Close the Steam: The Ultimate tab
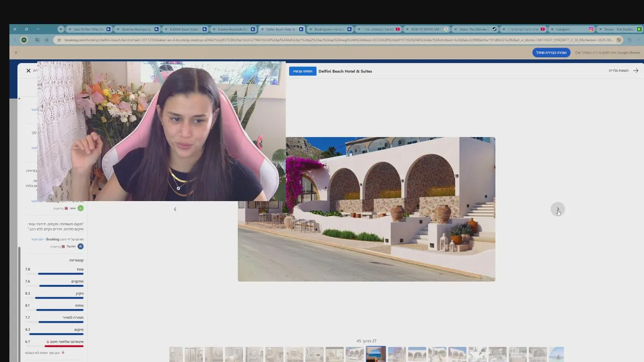This screenshot has height=362, width=644. pyautogui.click(x=456, y=29)
